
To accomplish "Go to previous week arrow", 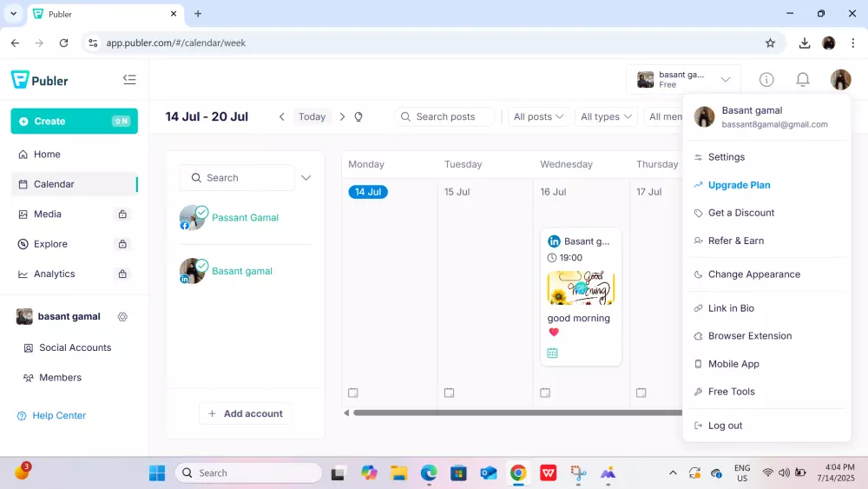I will (282, 117).
